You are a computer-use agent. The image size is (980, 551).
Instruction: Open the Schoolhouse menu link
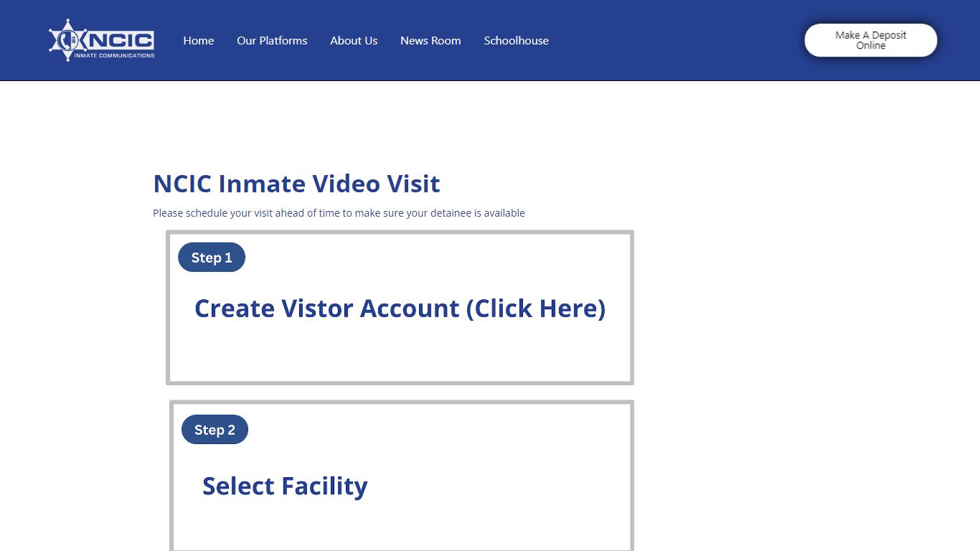516,41
